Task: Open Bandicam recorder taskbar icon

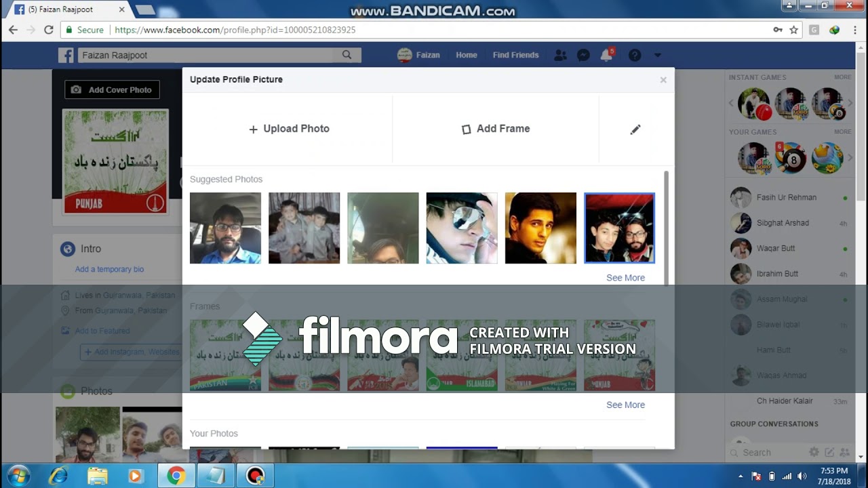Action: click(x=255, y=476)
